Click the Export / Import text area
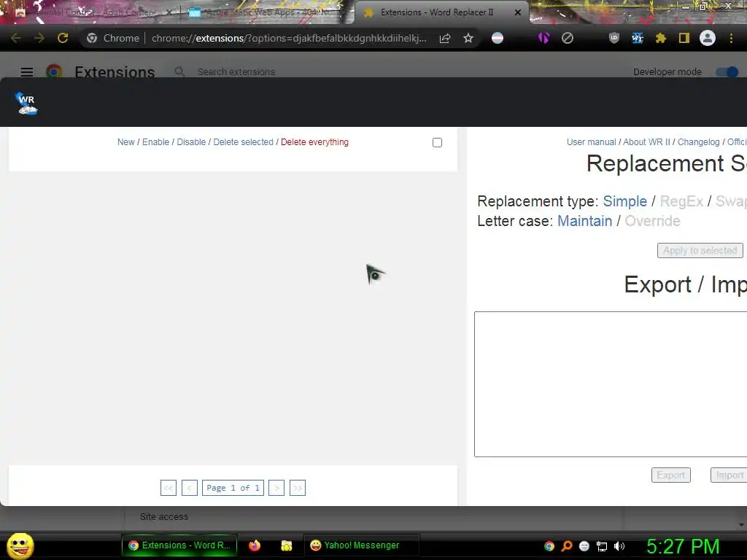The height and width of the screenshot is (560, 747). click(x=611, y=384)
